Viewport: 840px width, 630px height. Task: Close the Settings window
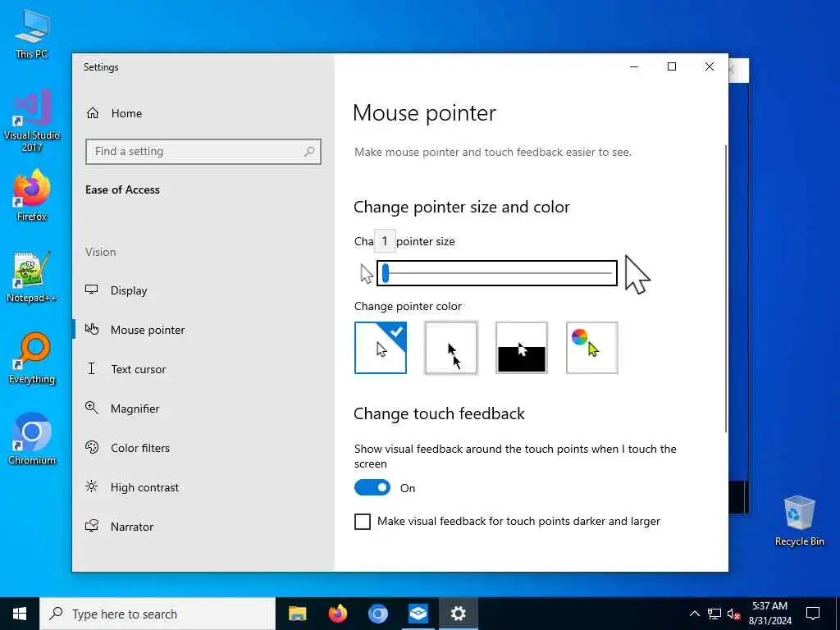click(710, 67)
